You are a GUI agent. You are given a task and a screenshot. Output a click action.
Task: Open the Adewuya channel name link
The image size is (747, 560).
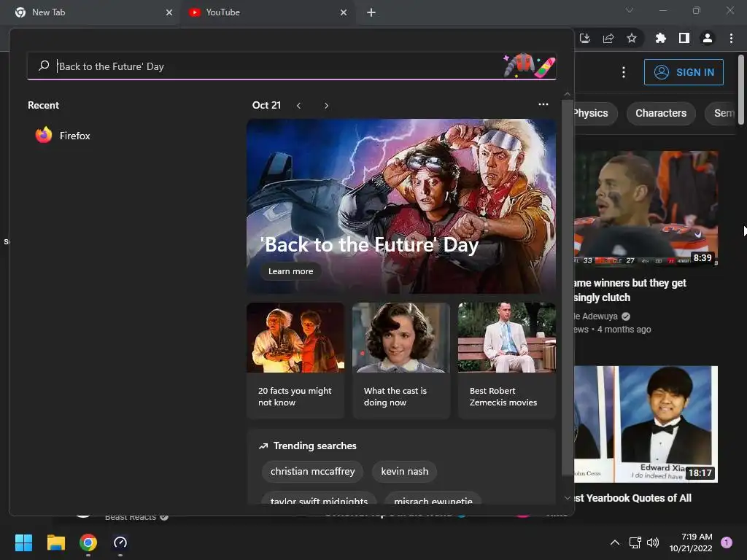tap(596, 316)
